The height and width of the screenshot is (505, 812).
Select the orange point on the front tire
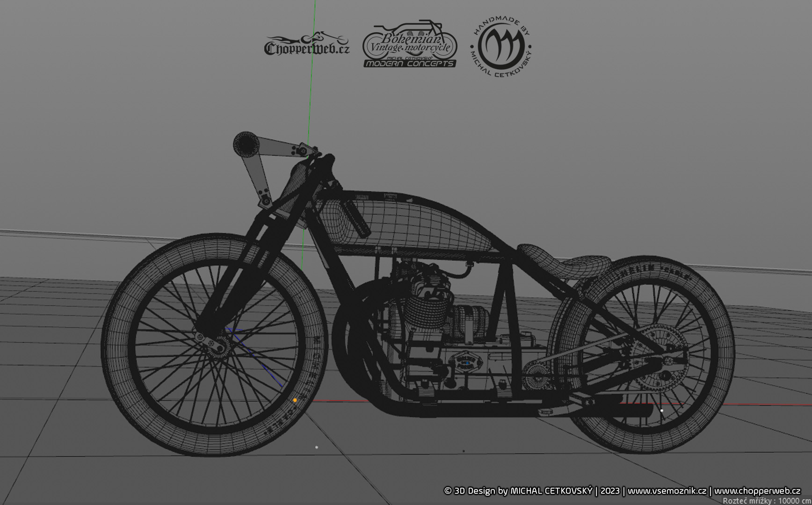[295, 400]
